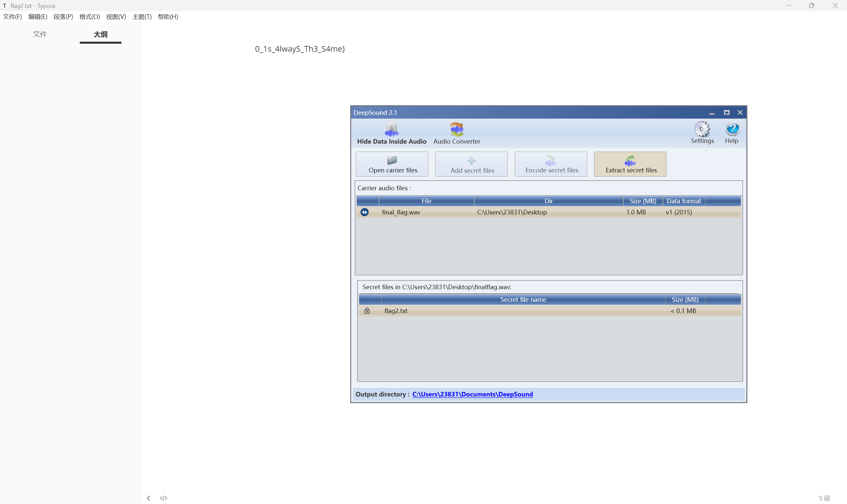Click the 0_1s_4lwayS_Th3_S4me} text line
This screenshot has height=504, width=847.
click(300, 49)
